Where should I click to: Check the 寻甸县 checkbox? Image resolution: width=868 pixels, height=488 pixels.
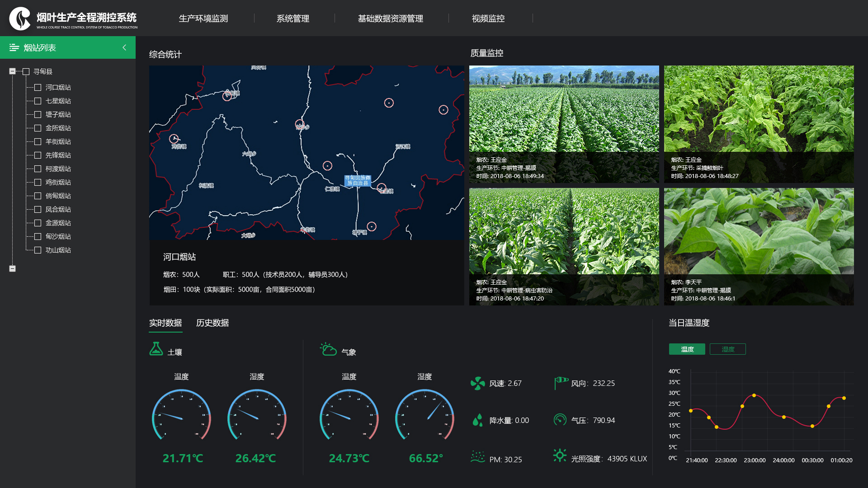[25, 71]
